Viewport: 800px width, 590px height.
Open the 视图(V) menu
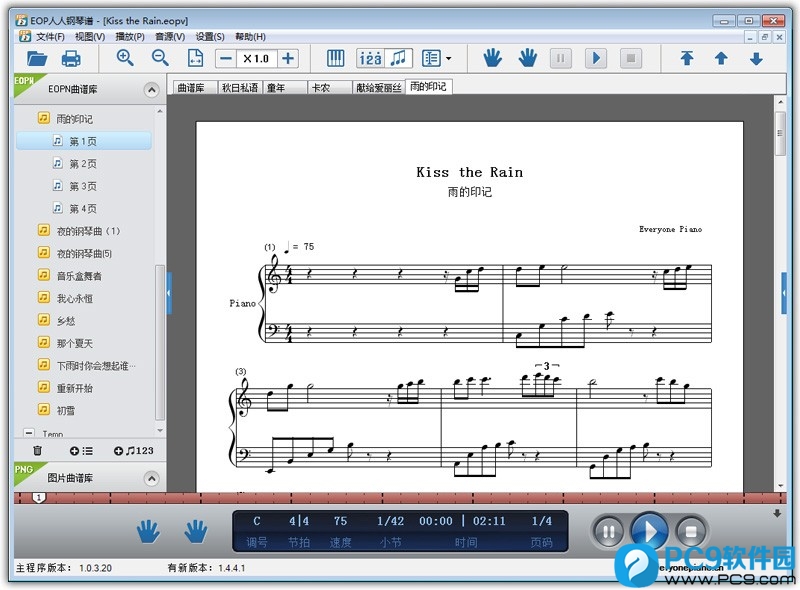(x=90, y=37)
